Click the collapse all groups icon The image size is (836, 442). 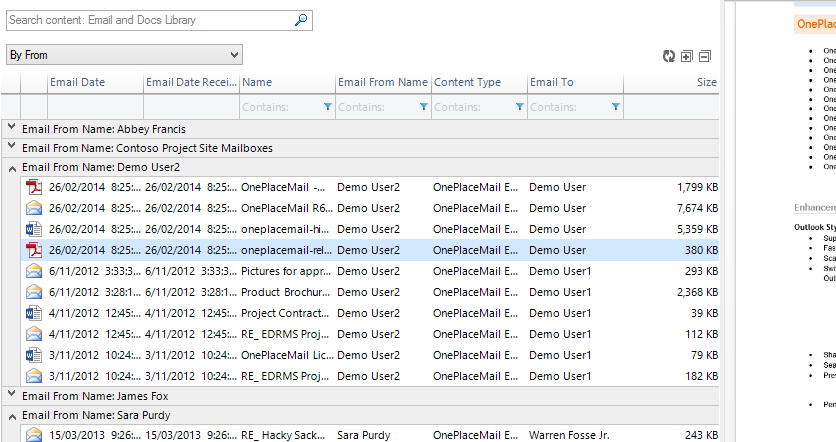coord(705,56)
